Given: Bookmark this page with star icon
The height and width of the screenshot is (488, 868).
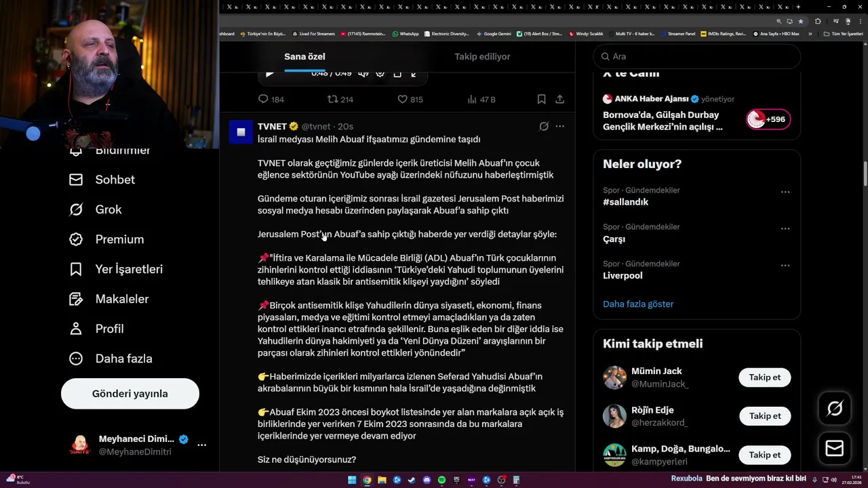Looking at the screenshot, I should click(x=801, y=21).
